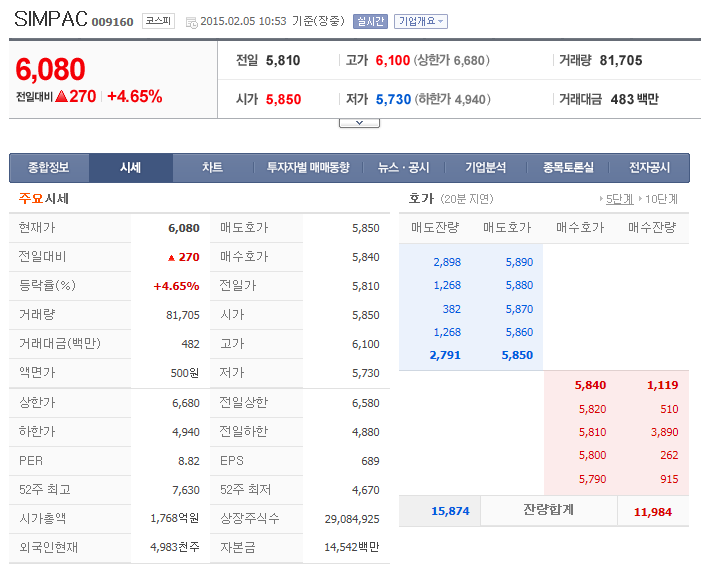Click the large current price 6,080
Viewport: 701px width, 569px height.
pos(50,70)
